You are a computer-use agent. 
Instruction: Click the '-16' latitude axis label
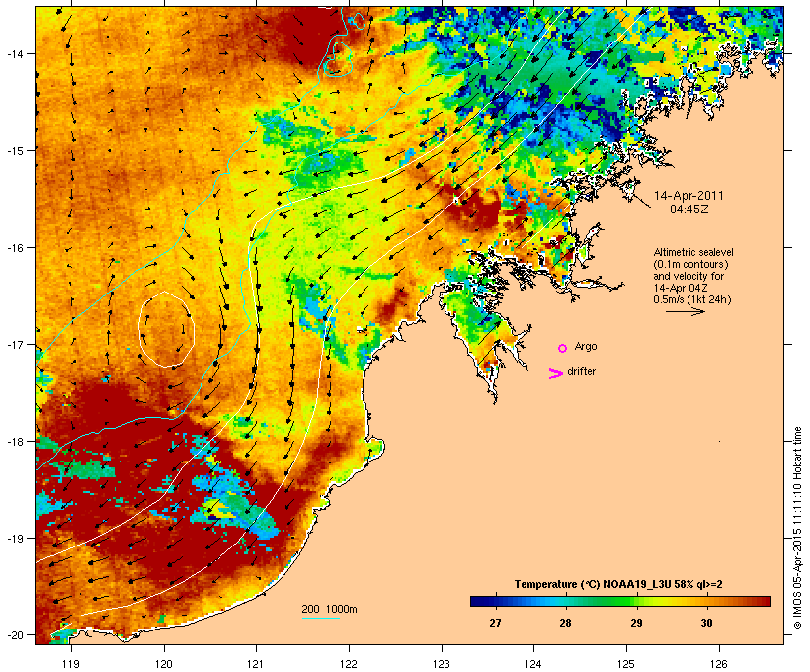[x=14, y=247]
